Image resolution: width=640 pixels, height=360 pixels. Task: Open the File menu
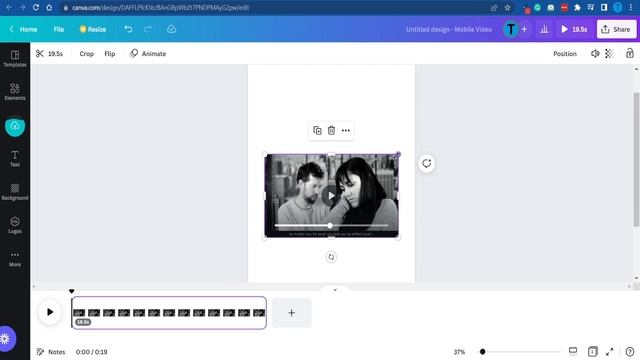(x=58, y=29)
